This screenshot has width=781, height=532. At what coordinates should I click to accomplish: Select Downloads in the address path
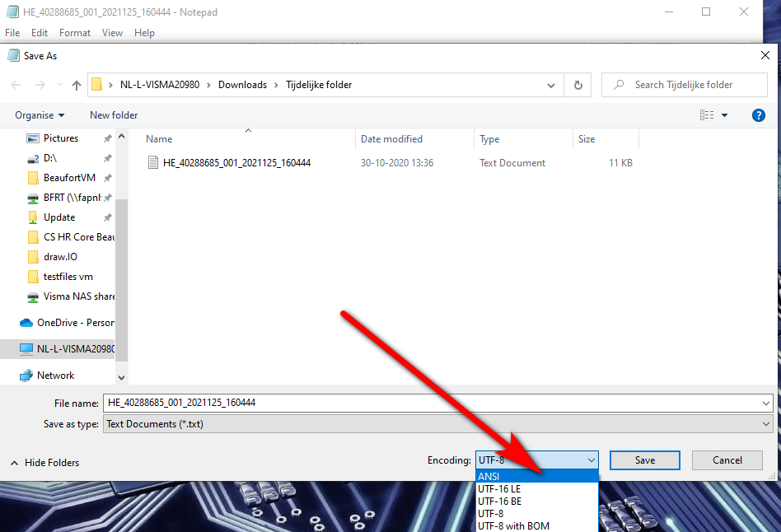coord(242,85)
